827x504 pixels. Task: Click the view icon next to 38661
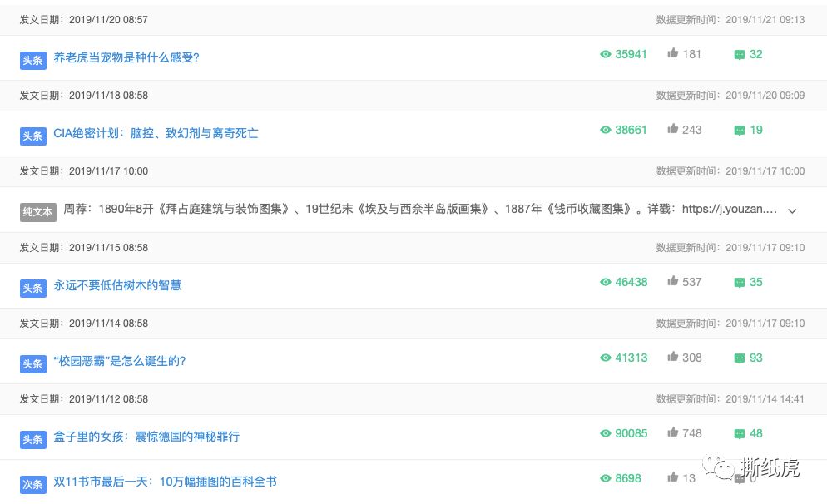pyautogui.click(x=607, y=130)
